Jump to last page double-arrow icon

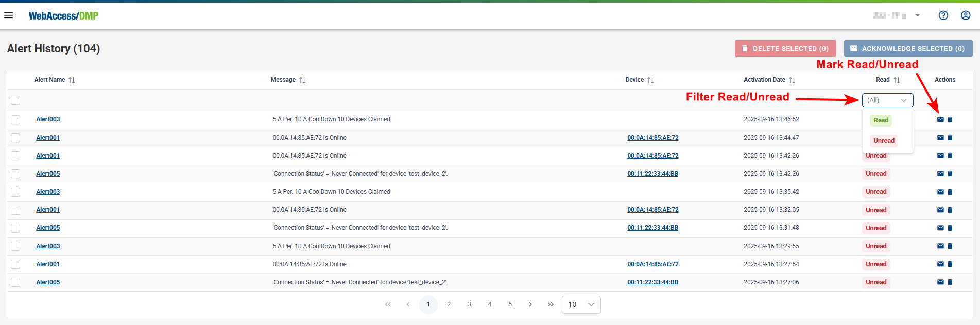pyautogui.click(x=551, y=304)
